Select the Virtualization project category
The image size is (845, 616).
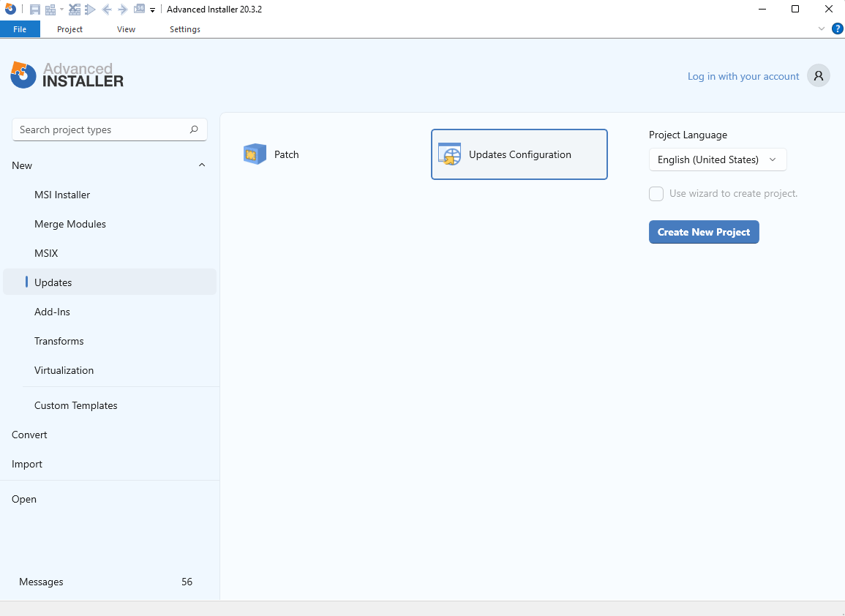click(110, 369)
